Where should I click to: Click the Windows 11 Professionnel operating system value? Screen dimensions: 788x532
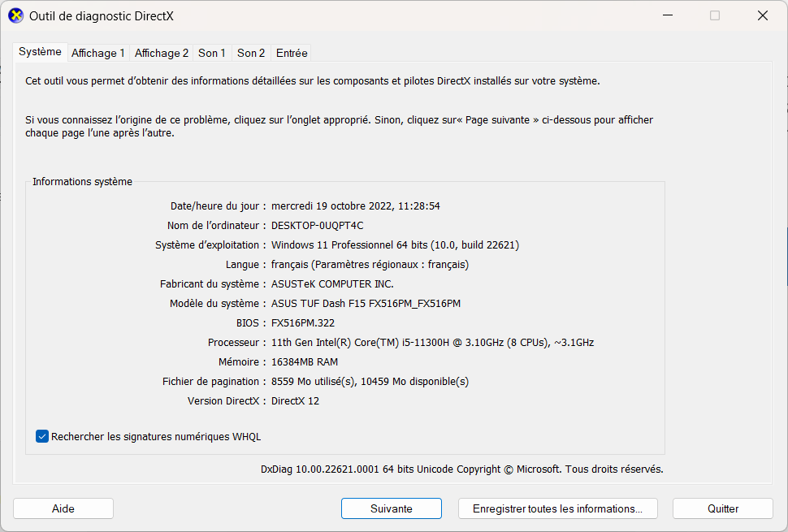395,245
